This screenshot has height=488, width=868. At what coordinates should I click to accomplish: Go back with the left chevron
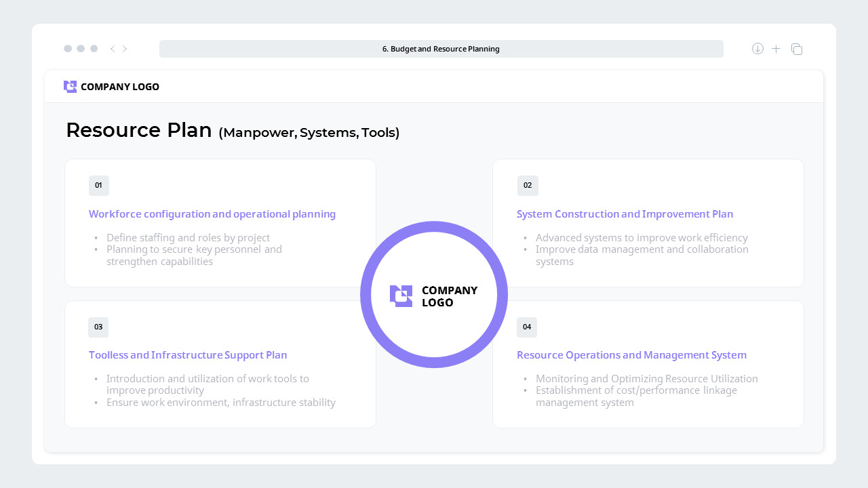point(113,49)
